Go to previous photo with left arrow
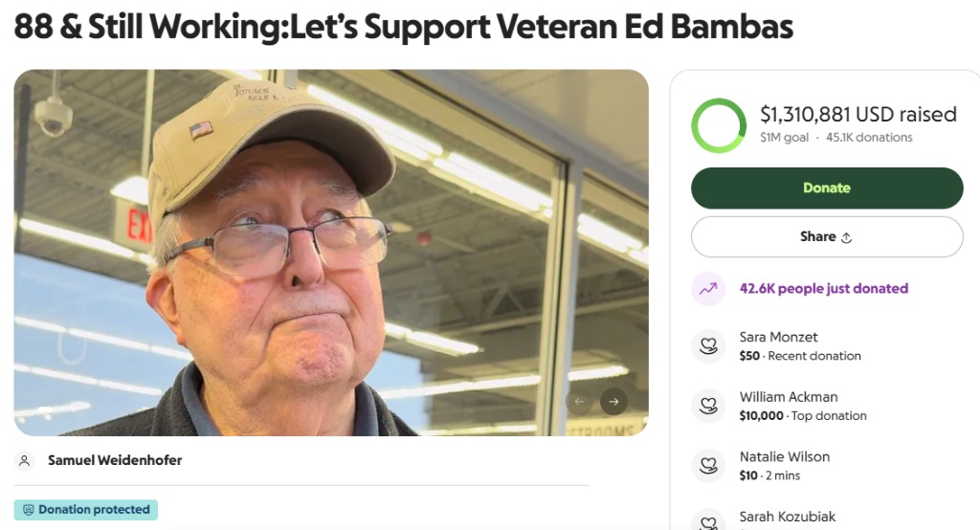 coord(579,402)
